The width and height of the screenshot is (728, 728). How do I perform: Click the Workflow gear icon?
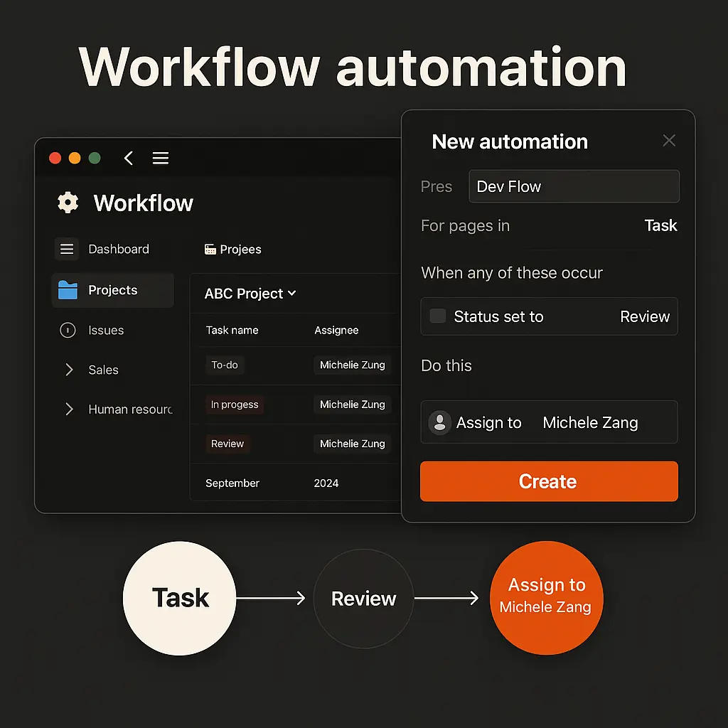click(x=68, y=203)
